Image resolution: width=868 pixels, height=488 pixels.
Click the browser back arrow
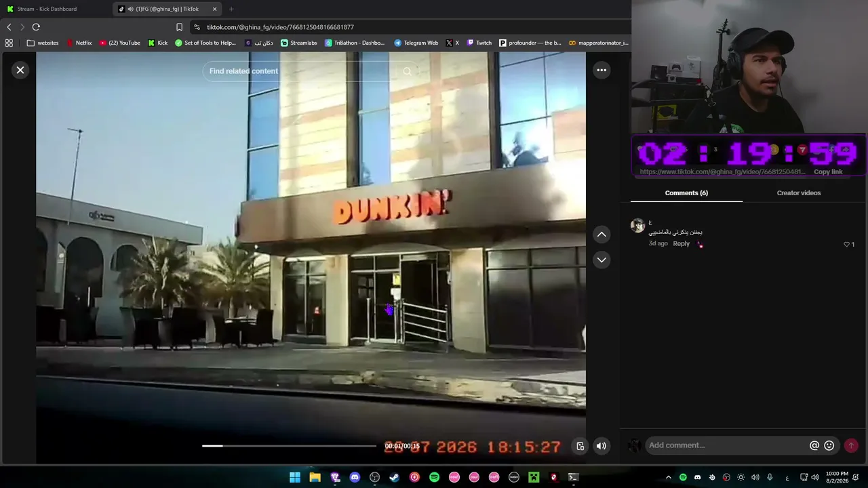pyautogui.click(x=9, y=27)
